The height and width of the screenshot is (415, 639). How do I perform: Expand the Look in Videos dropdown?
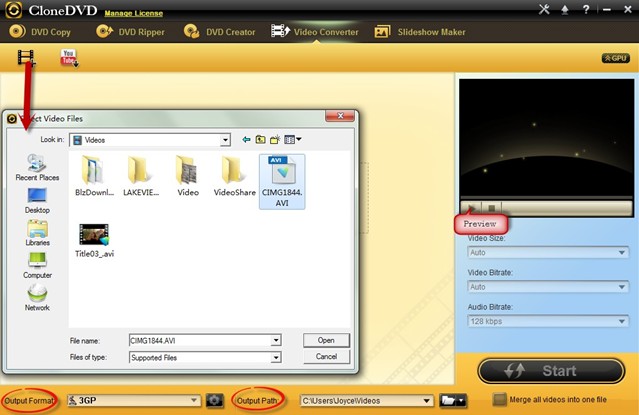click(x=225, y=140)
